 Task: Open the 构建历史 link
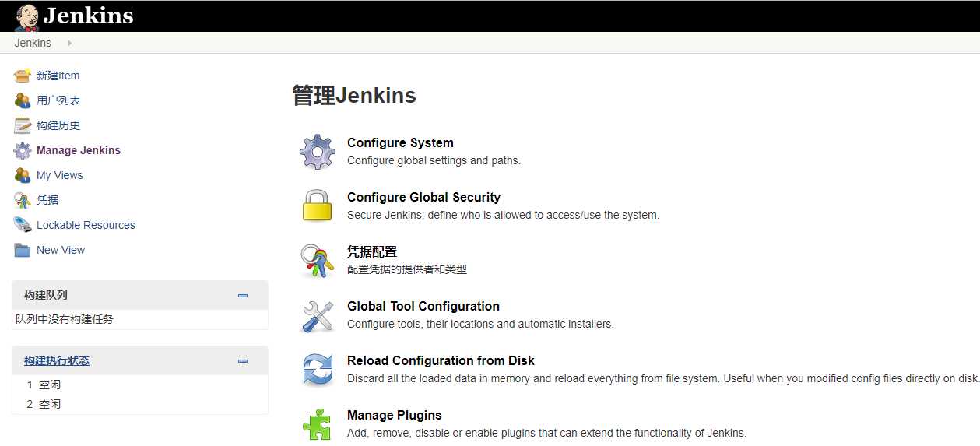tap(58, 125)
